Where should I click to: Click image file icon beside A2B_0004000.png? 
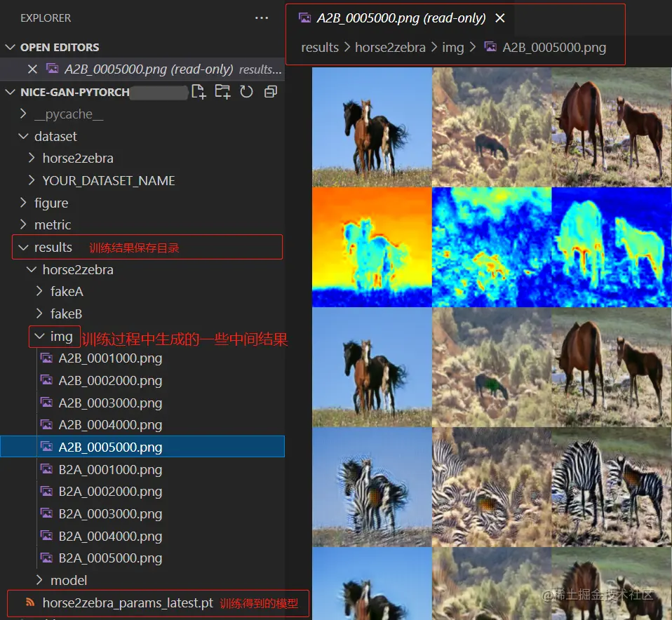click(46, 424)
